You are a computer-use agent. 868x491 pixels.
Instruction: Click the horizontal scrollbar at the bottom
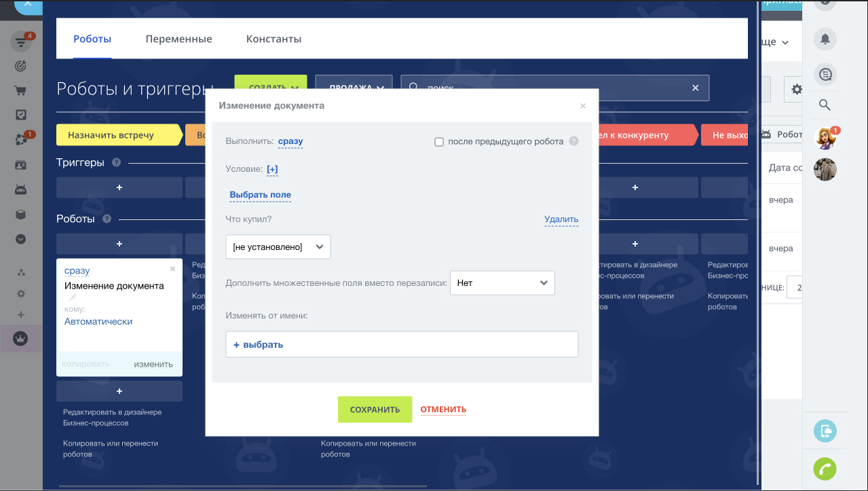coord(243,486)
